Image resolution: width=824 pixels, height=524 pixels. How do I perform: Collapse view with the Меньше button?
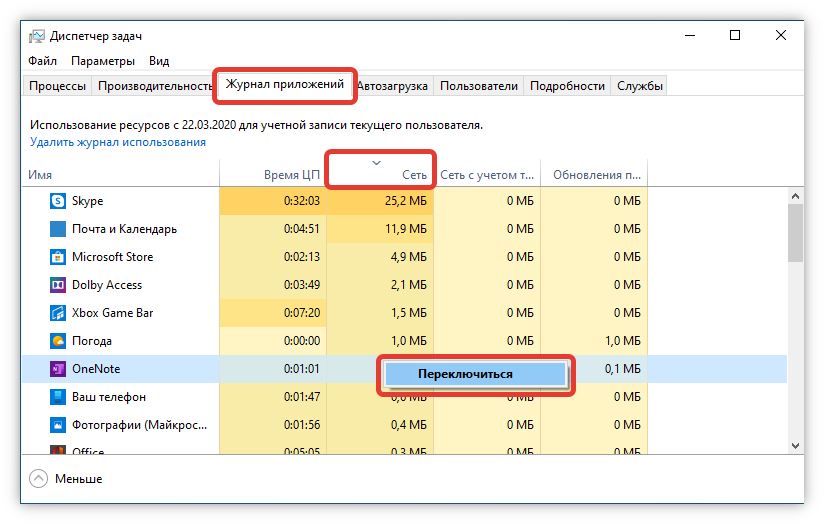click(66, 479)
